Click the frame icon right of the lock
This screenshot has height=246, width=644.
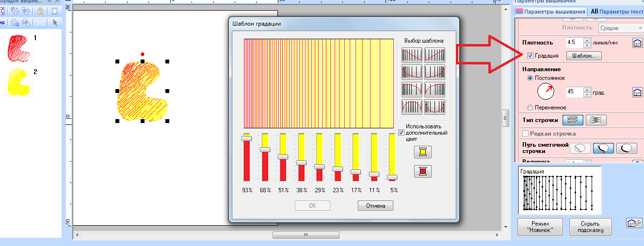55,11
